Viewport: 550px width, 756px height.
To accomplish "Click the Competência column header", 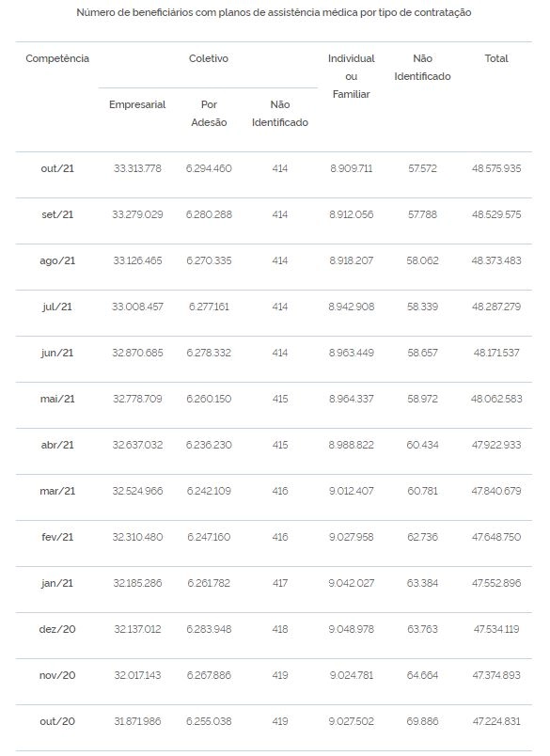I will [57, 58].
